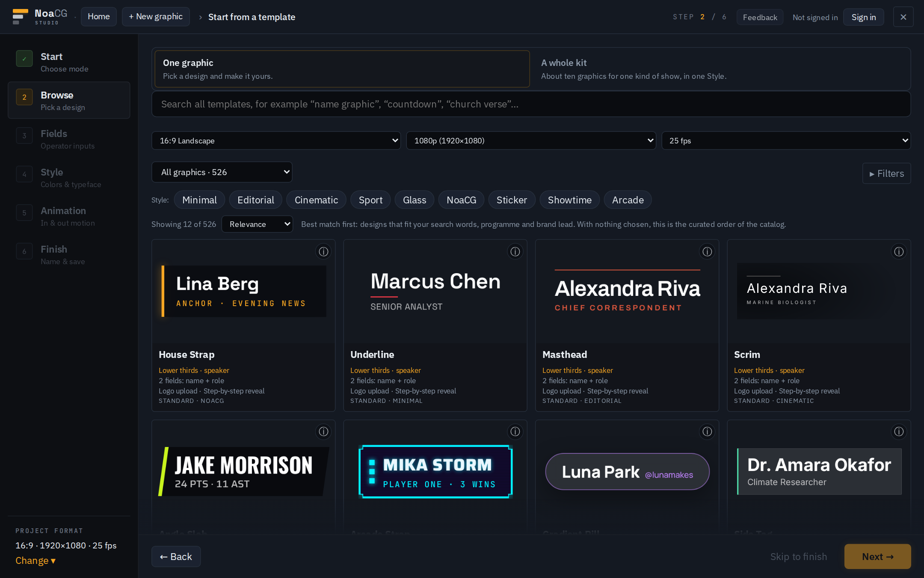Screen dimensions: 924x578
Task: Click the Sign in button
Action: pyautogui.click(x=863, y=17)
